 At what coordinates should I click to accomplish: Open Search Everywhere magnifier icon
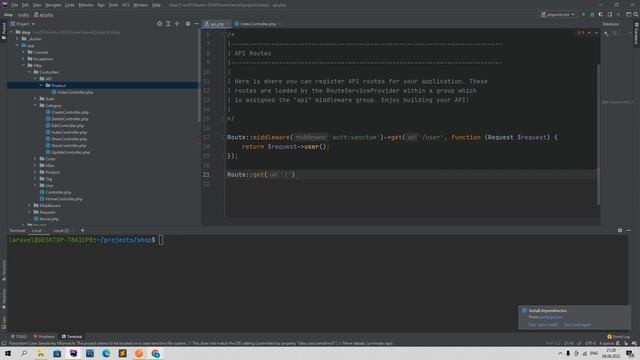pyautogui.click(x=636, y=14)
